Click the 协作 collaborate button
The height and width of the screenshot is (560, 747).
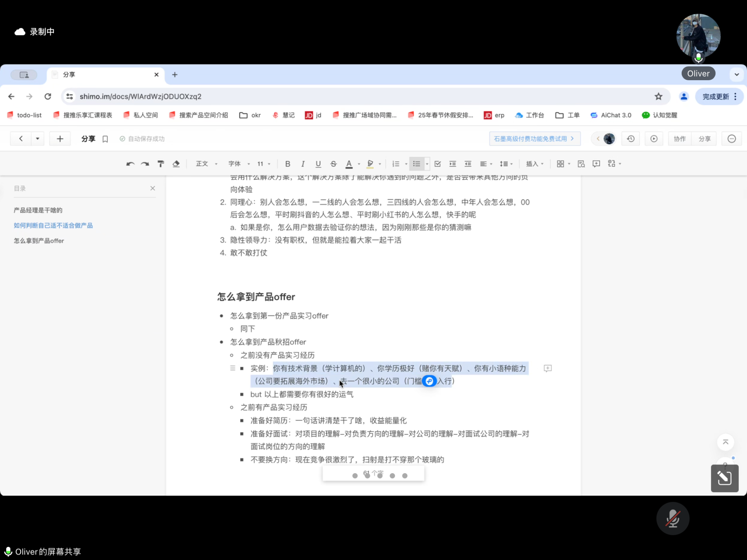click(680, 139)
